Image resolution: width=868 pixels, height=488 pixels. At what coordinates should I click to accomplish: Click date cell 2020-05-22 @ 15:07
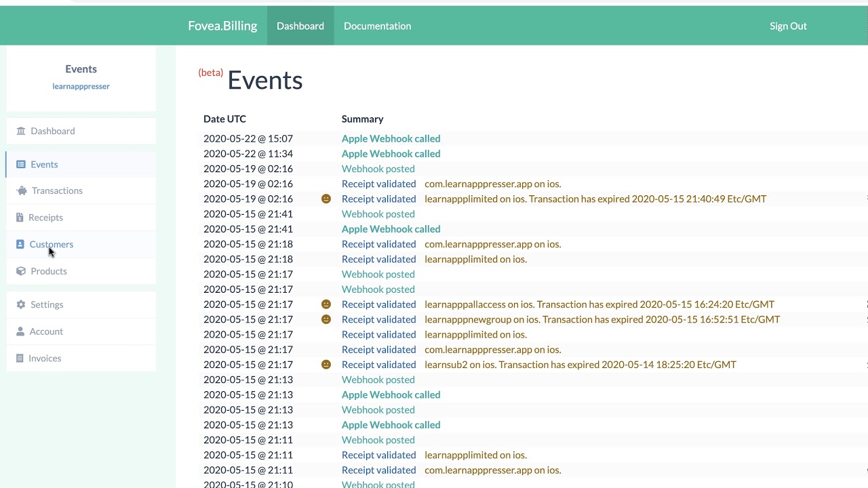(248, 138)
